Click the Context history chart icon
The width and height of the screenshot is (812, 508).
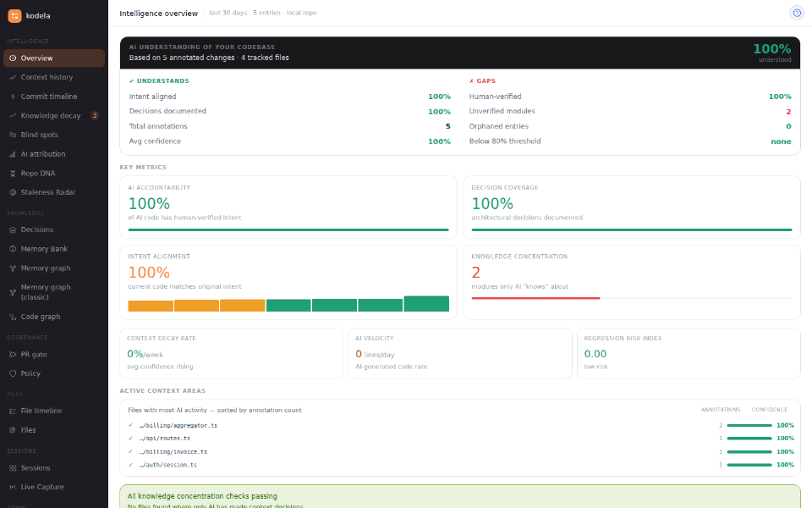click(x=13, y=77)
